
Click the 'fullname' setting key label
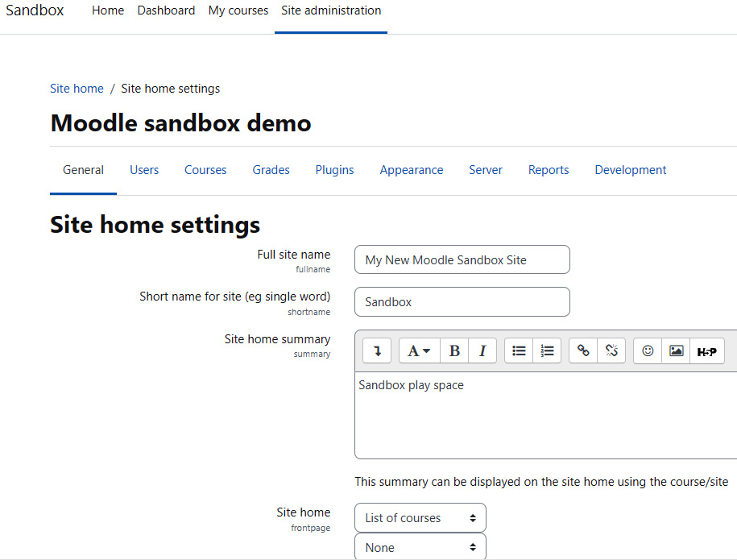[313, 269]
